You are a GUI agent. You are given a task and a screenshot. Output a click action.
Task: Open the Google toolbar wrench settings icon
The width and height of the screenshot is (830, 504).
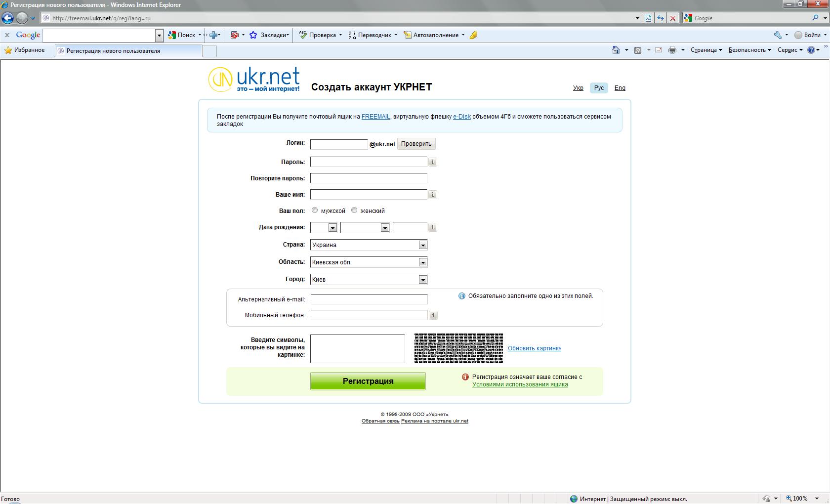click(778, 35)
